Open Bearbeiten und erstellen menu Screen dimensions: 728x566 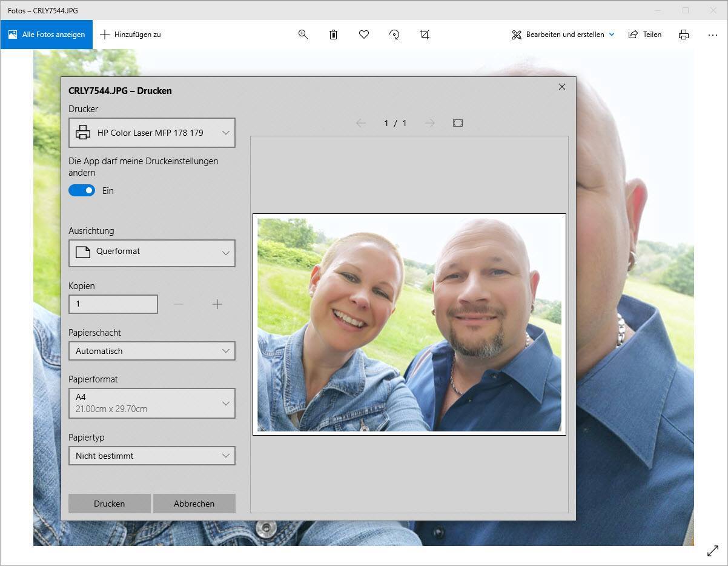coord(563,35)
